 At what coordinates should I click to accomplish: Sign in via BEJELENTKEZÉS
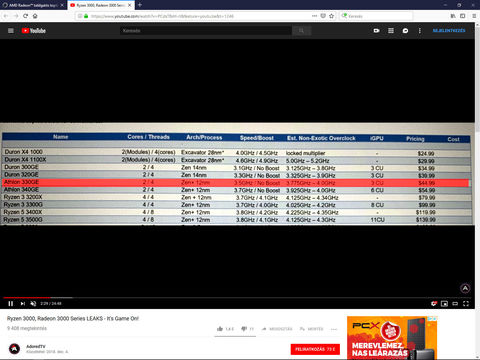point(449,31)
